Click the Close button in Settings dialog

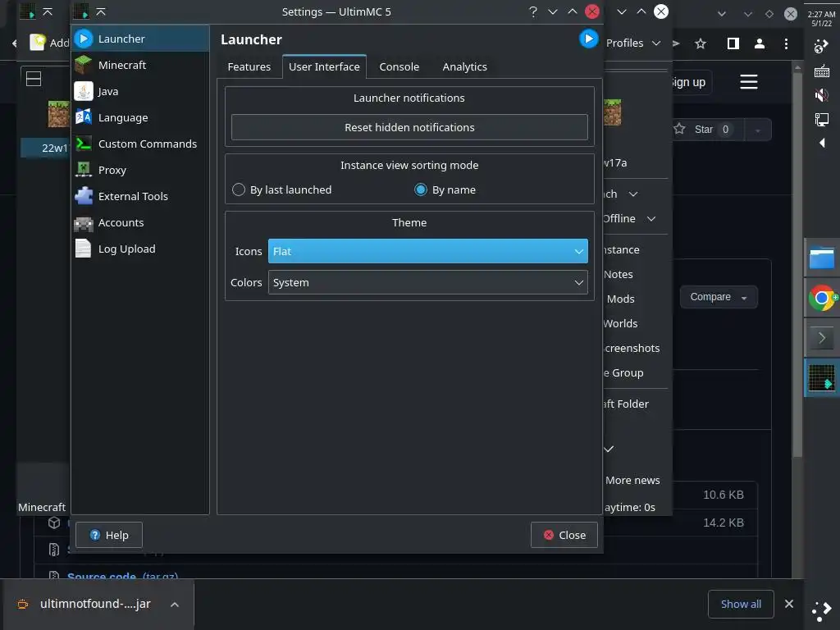point(564,535)
